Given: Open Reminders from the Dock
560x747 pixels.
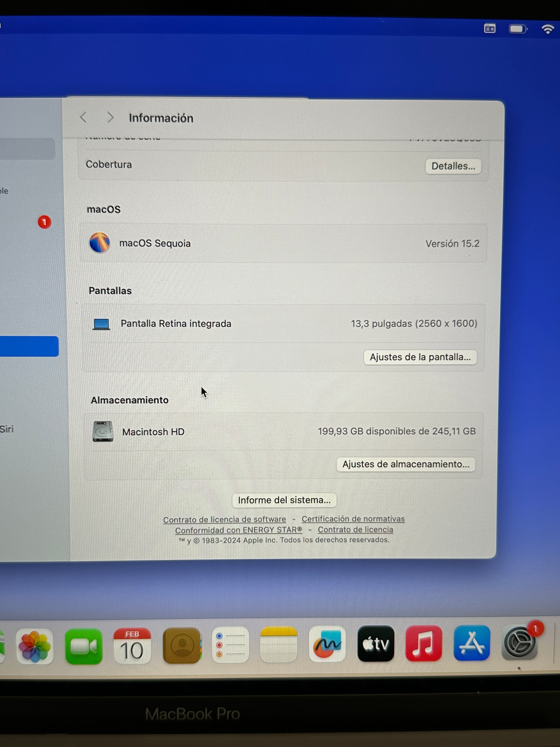Looking at the screenshot, I should [x=231, y=644].
